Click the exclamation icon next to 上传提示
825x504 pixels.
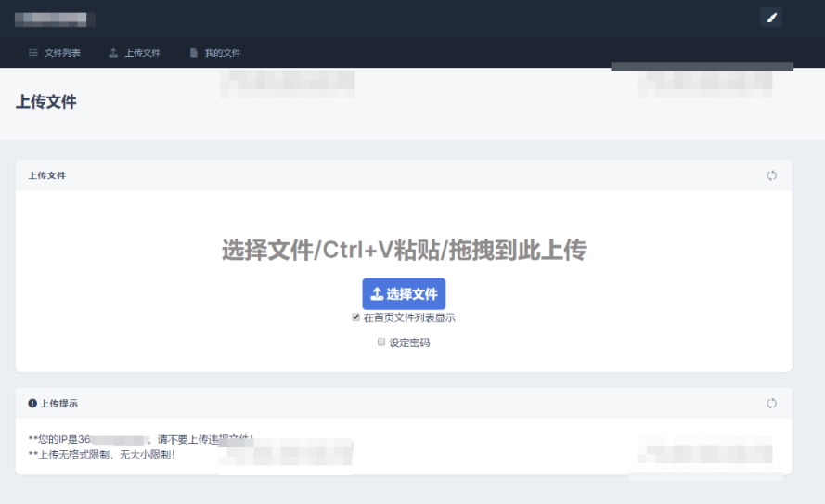[32, 404]
